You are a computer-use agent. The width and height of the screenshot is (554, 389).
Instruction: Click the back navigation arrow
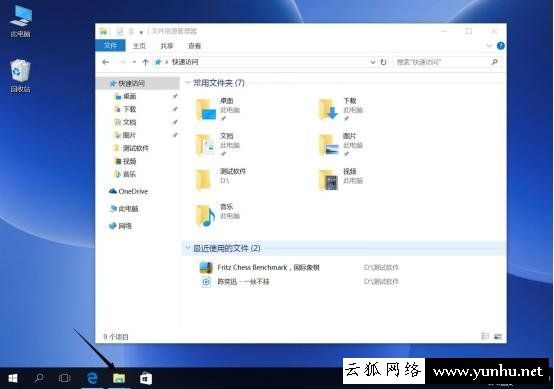click(x=105, y=62)
